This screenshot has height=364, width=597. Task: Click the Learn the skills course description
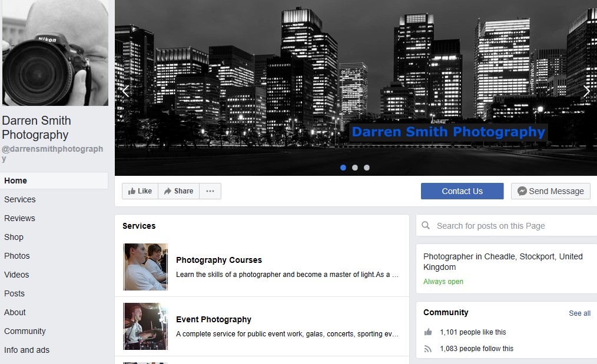pyautogui.click(x=287, y=275)
